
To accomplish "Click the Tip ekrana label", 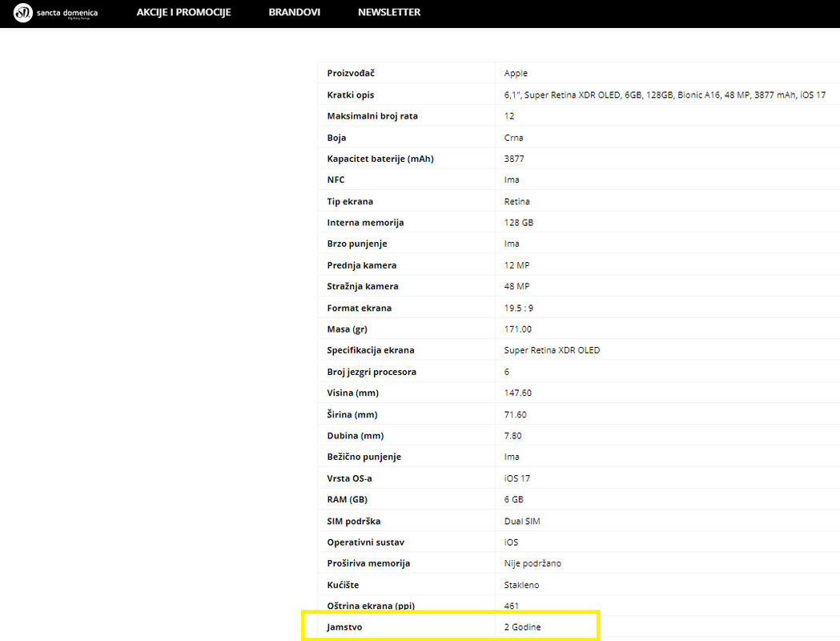I will [350, 202].
